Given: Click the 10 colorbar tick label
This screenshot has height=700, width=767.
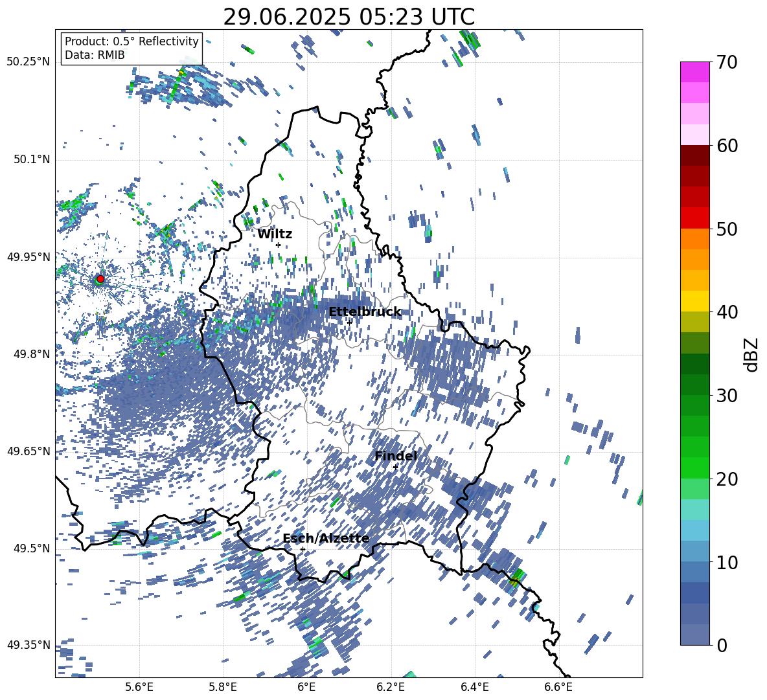Looking at the screenshot, I should coord(727,562).
